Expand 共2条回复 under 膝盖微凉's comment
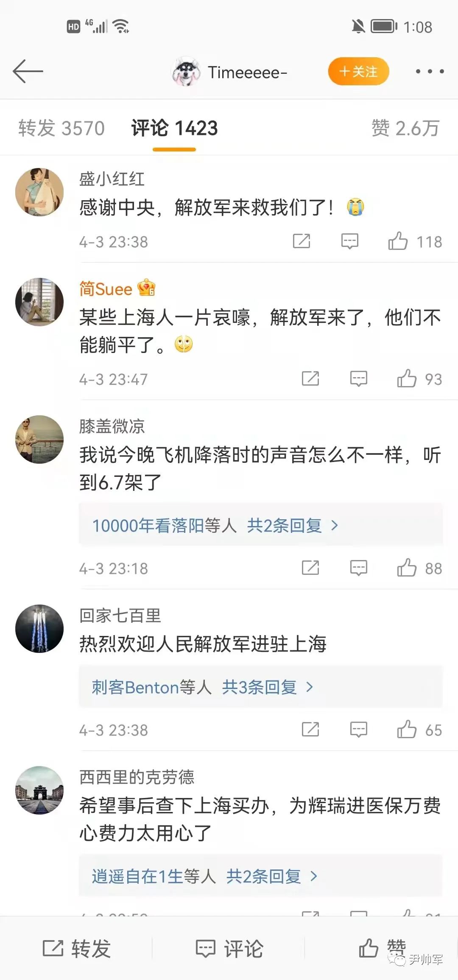 coord(293,526)
